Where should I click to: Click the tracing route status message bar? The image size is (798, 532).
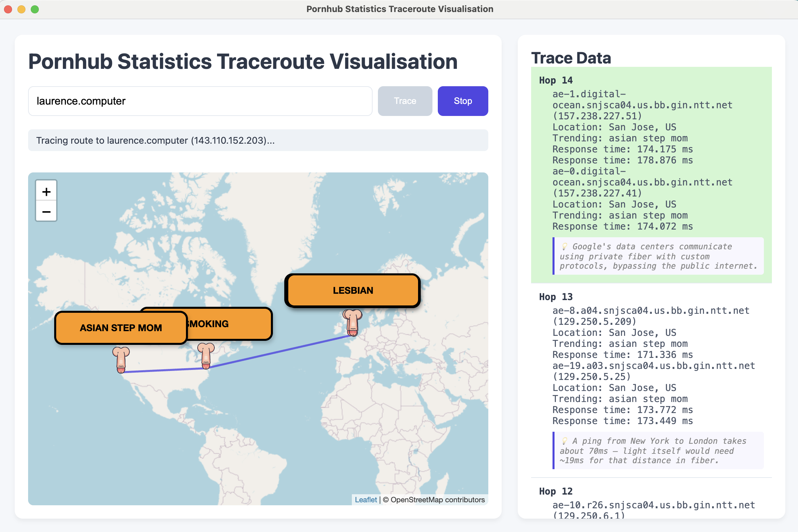tap(258, 140)
